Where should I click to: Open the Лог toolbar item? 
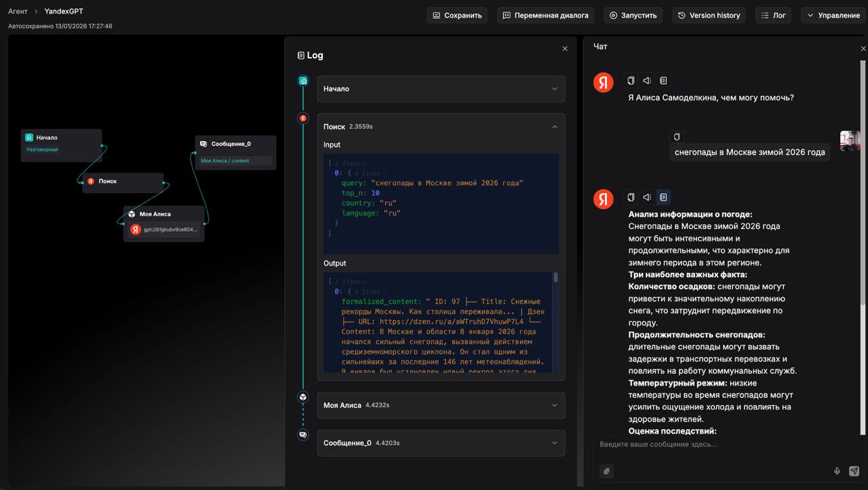(773, 15)
